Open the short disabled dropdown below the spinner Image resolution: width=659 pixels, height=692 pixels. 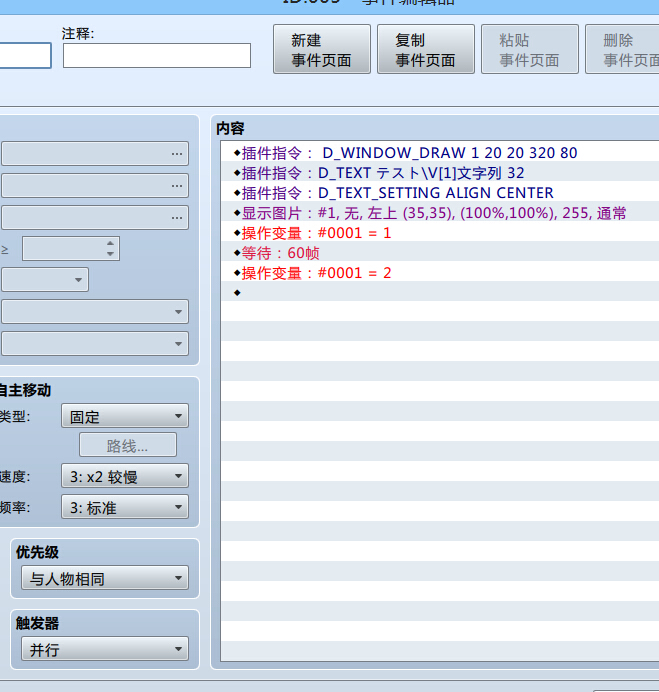point(45,280)
